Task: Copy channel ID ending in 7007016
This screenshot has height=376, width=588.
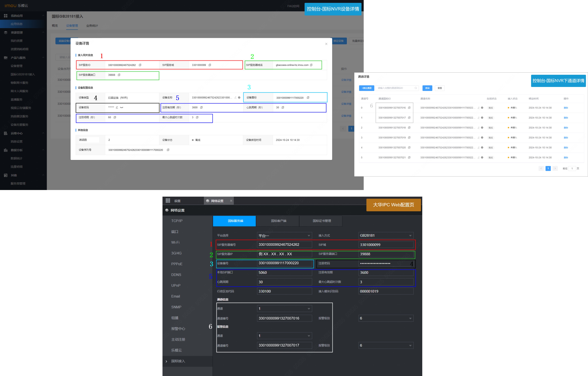Action: coord(409,108)
